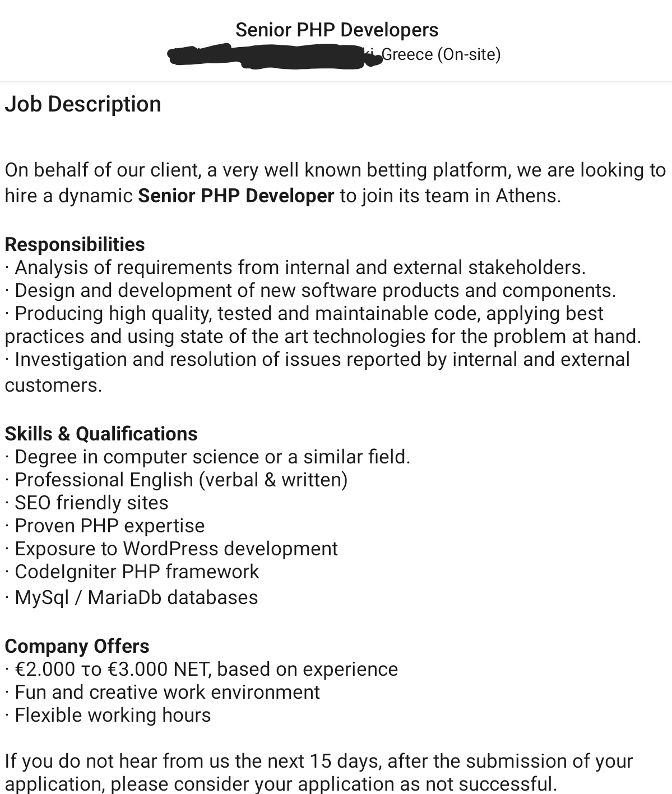Viewport: 672px width, 794px height.
Task: Click the €2.000 to €3.000 NET salary line
Action: (x=201, y=669)
